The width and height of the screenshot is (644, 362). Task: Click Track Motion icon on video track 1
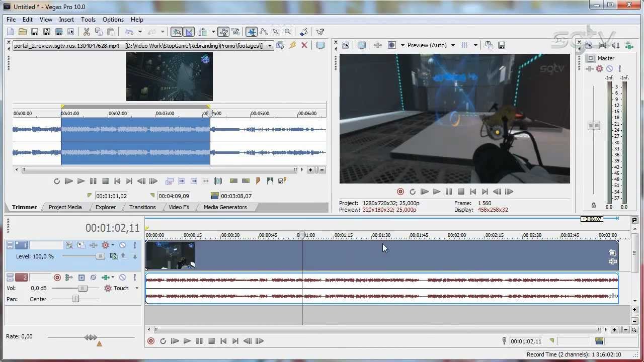[x=81, y=245]
